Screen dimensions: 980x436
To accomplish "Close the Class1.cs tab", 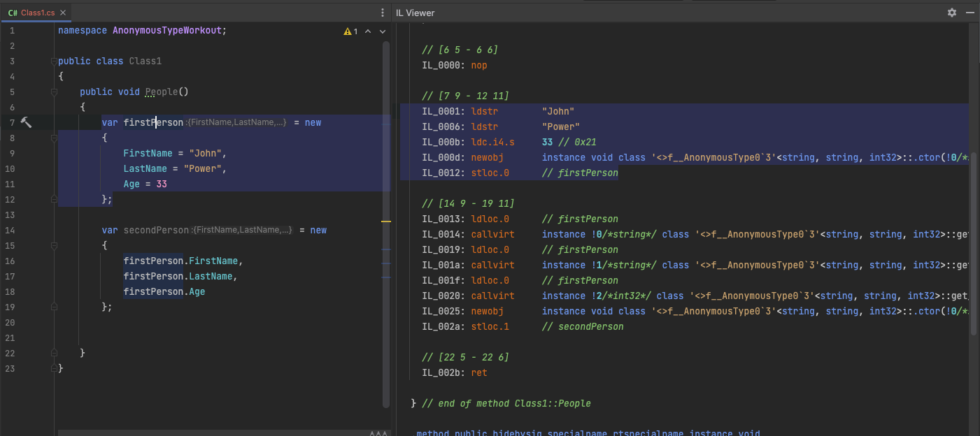I will click(62, 12).
